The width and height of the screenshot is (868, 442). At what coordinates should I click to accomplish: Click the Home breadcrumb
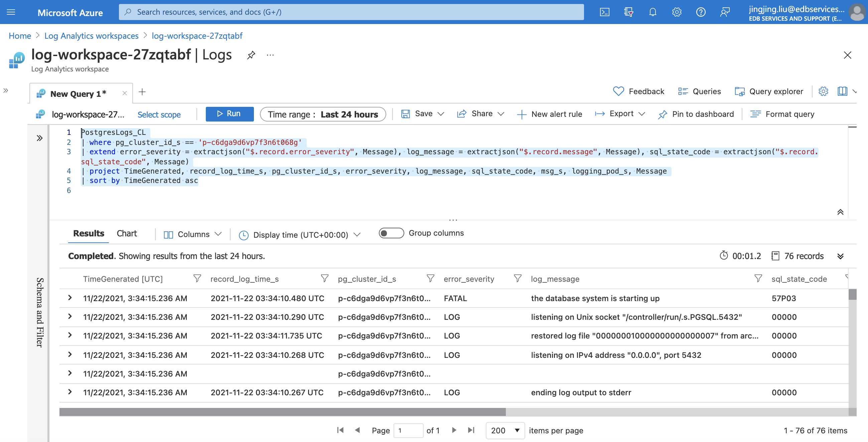pos(20,36)
